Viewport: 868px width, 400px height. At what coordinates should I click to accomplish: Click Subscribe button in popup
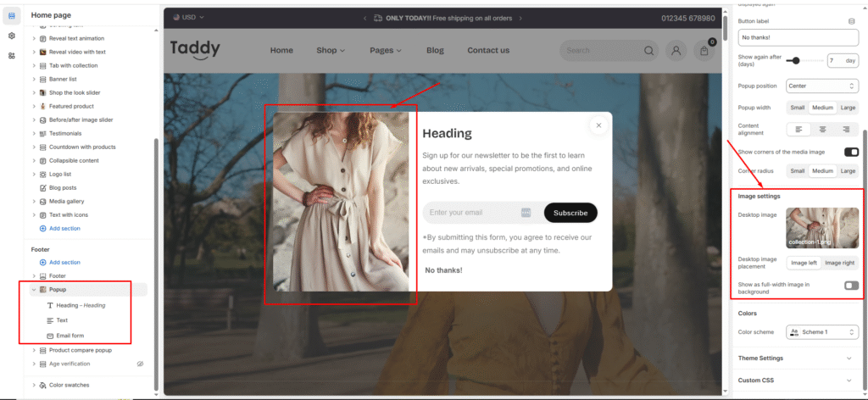[x=570, y=213]
